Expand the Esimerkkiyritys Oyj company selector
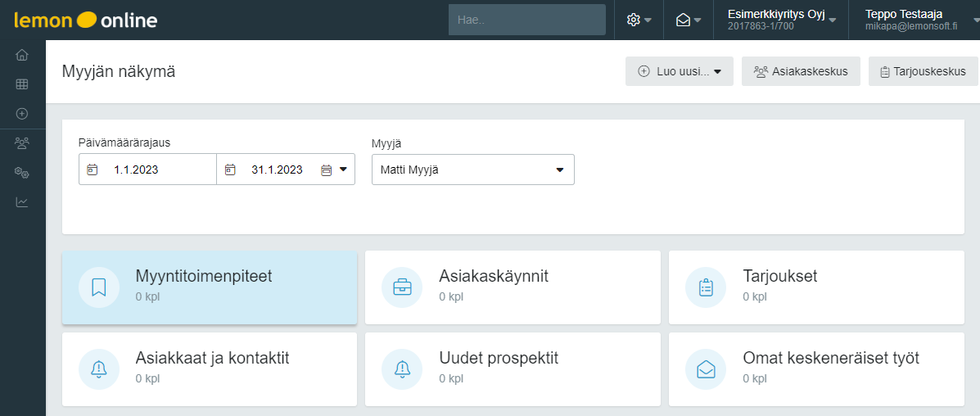This screenshot has width=980, height=416. (781, 20)
